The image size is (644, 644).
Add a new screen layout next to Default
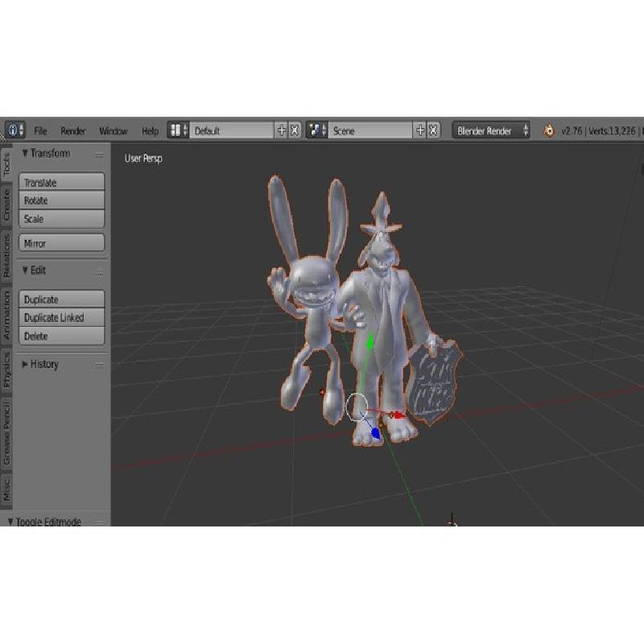(281, 130)
